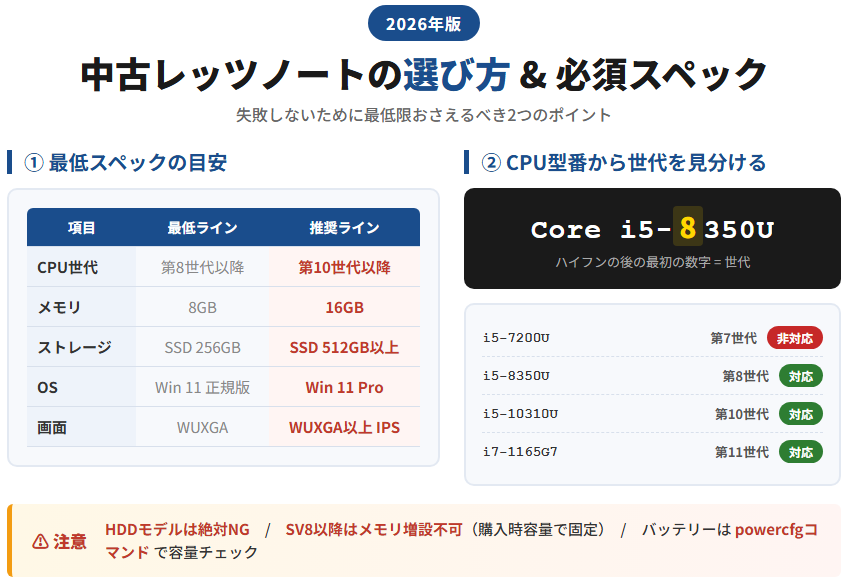Click the 画面 row label

(x=81, y=428)
